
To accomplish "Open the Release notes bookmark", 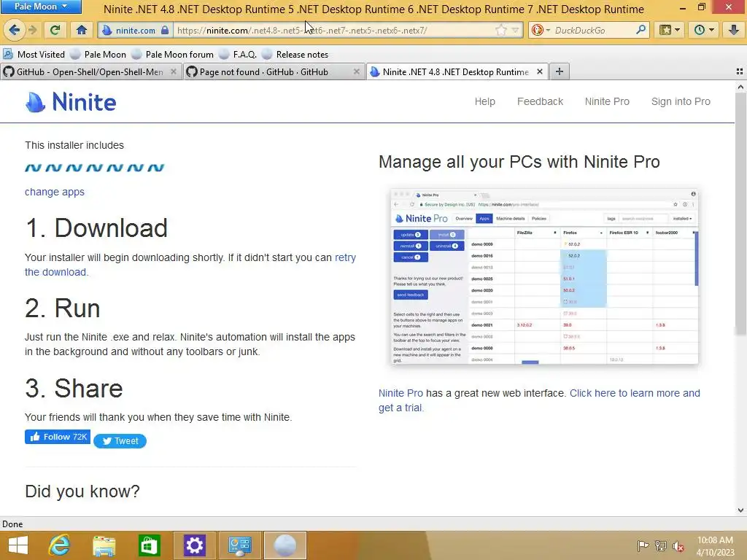I will [x=295, y=54].
